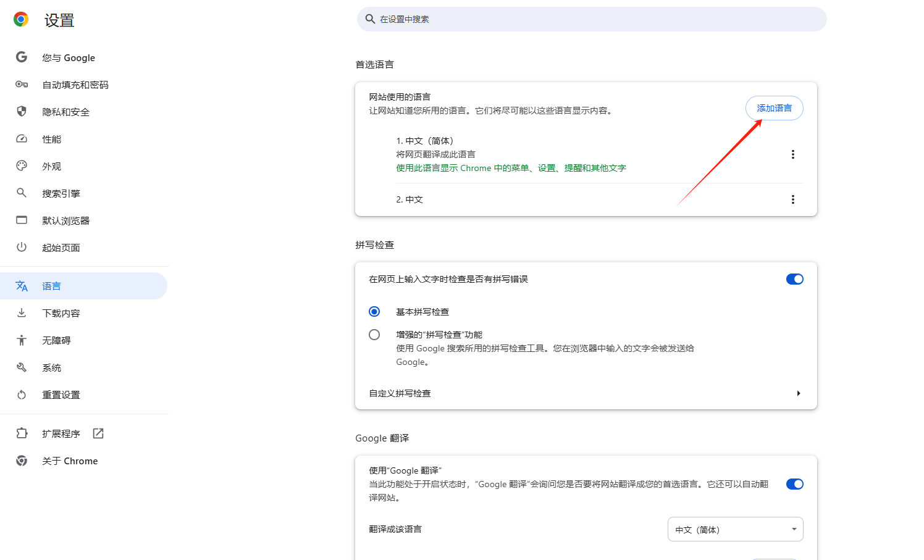Click the power icon for 起始页面

point(22,247)
